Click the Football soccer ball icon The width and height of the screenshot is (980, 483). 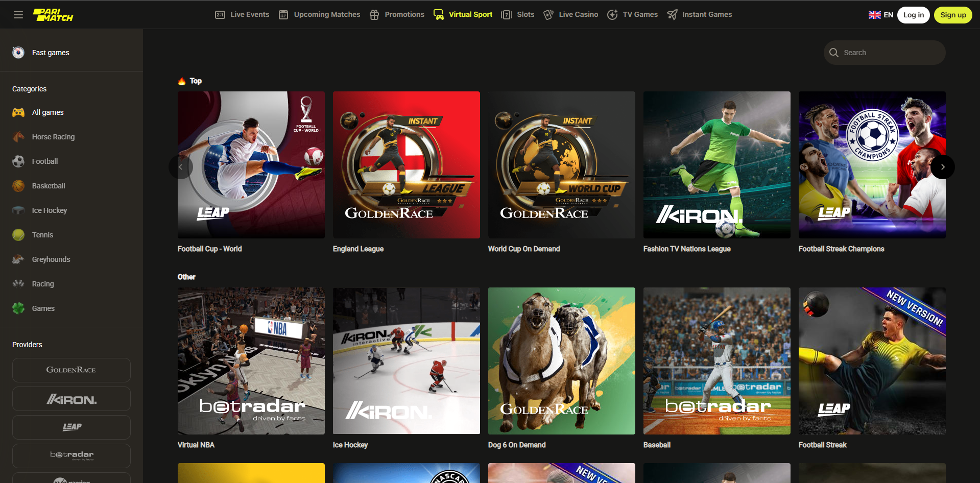tap(18, 161)
